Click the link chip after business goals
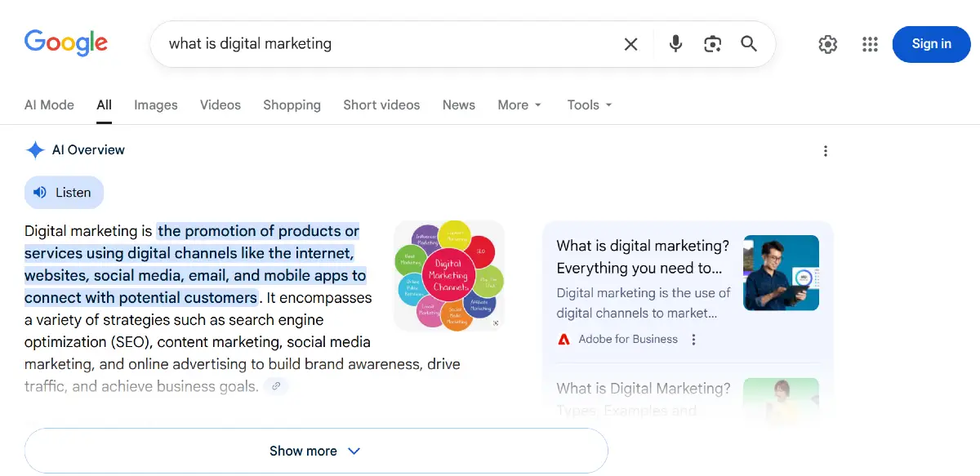Screen dimensions: 980x476 coord(276,386)
